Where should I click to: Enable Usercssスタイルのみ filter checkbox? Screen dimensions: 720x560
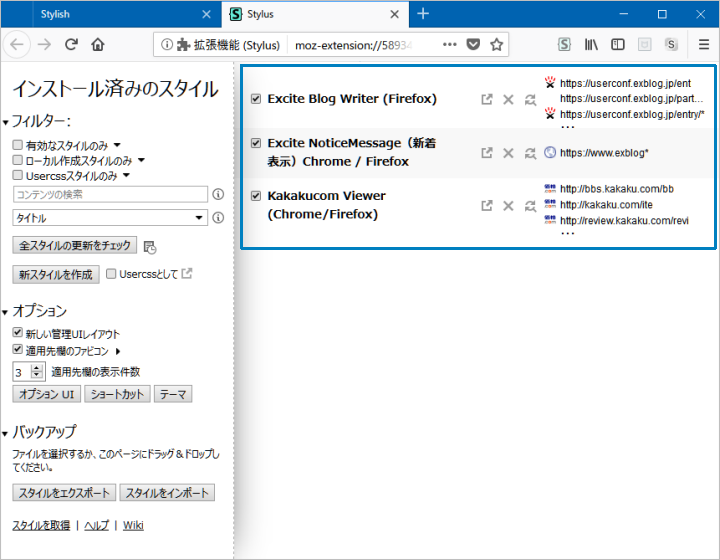click(x=17, y=175)
